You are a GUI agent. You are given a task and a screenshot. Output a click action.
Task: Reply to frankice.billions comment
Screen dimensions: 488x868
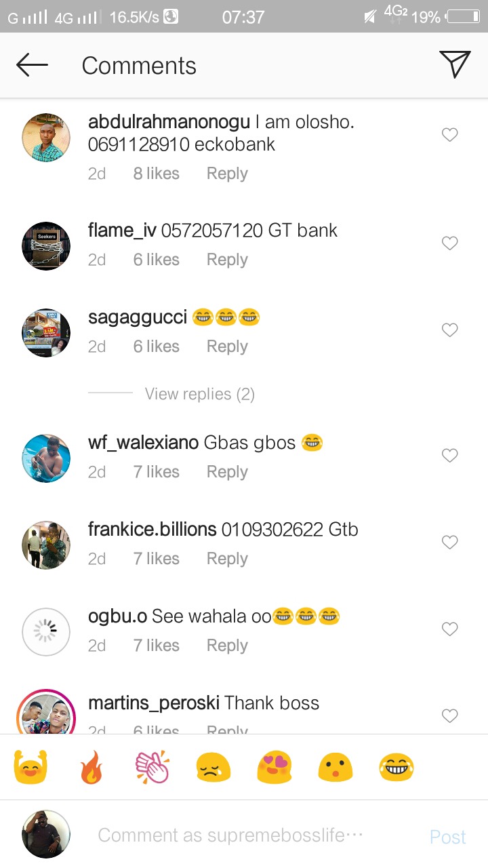tap(227, 559)
